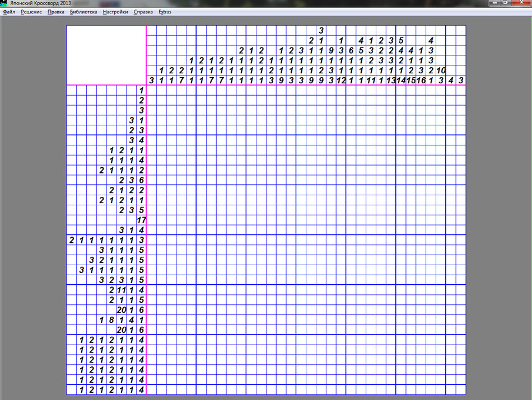Viewport: 532px width, 400px height.
Task: Open the Файл menu
Action: click(9, 12)
